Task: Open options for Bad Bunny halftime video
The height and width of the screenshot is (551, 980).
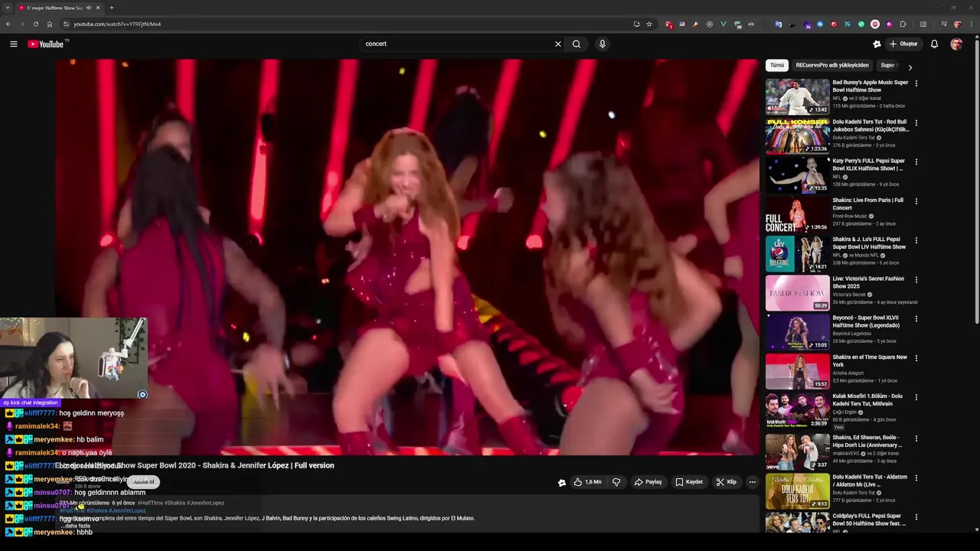Action: tap(916, 83)
